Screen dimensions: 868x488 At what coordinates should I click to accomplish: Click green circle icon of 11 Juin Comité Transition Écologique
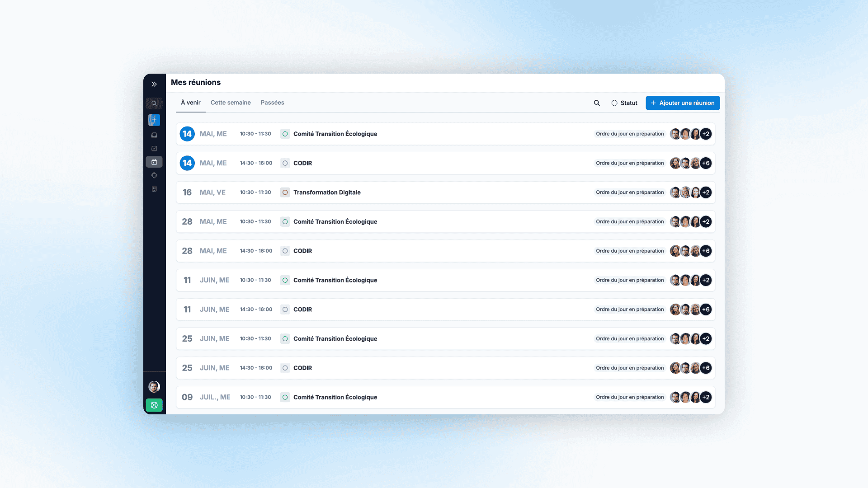coord(285,280)
